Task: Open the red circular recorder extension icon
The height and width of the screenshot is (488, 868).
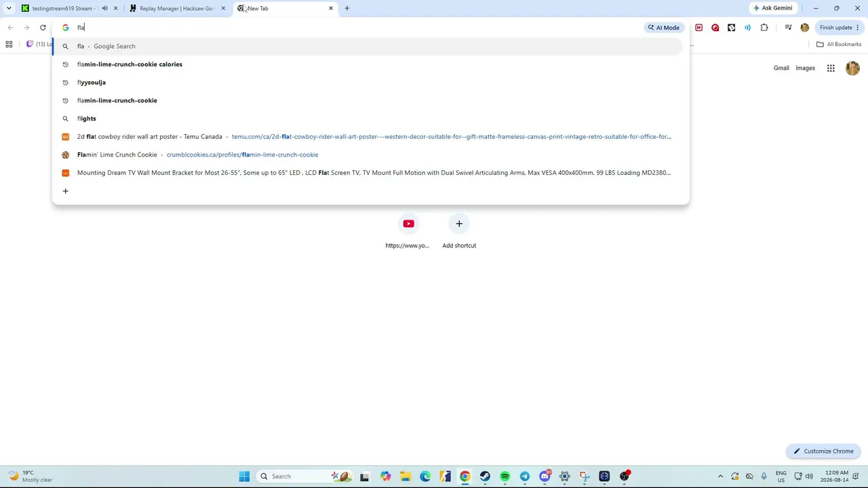Action: [715, 28]
